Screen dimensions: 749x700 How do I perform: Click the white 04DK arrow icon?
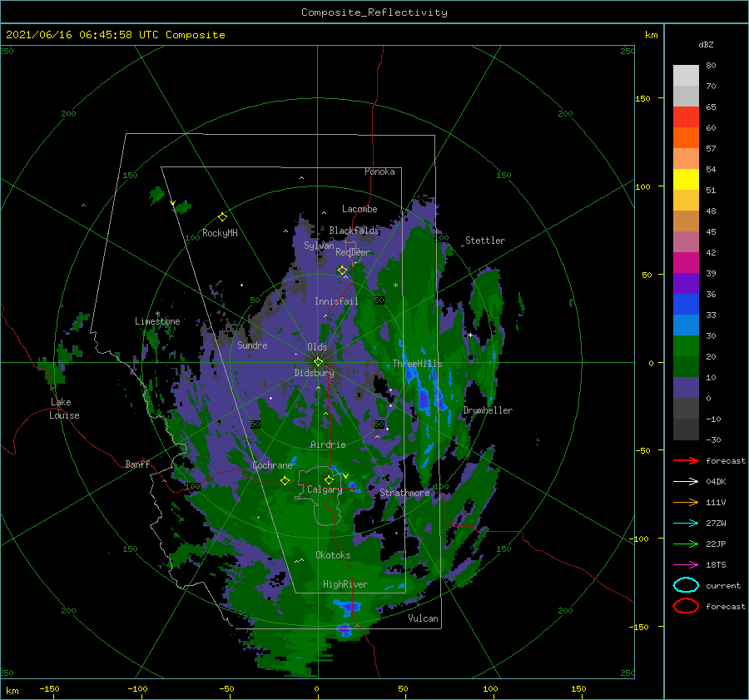point(686,481)
